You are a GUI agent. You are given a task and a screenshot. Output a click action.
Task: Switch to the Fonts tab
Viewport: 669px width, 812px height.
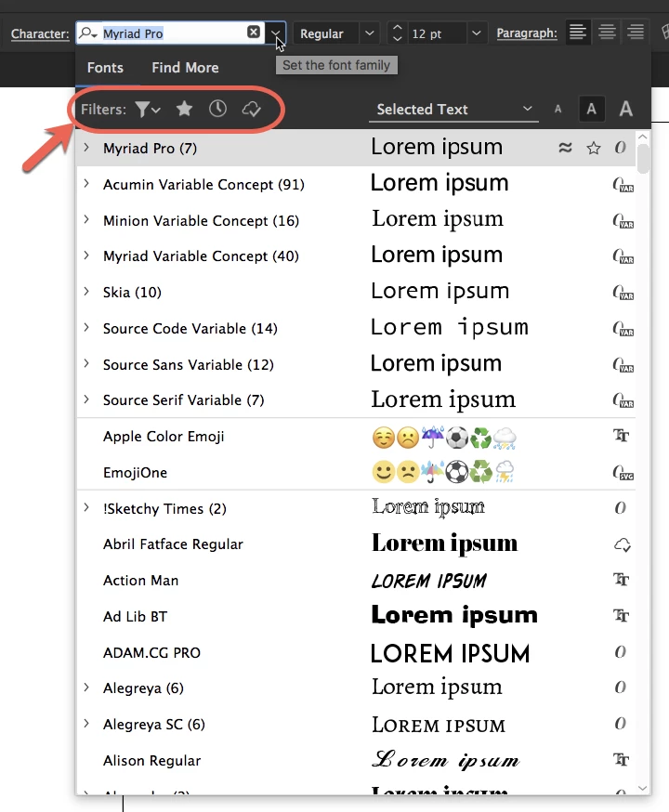(105, 67)
